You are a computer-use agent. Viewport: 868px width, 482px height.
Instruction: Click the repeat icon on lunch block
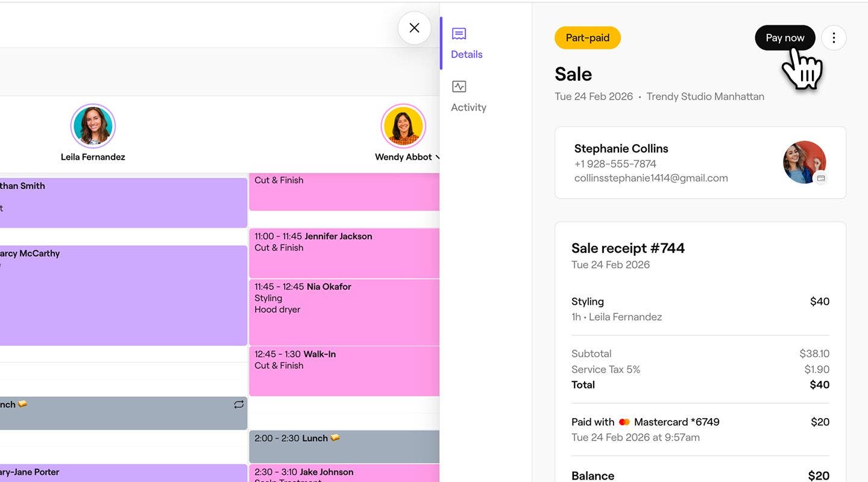tap(239, 404)
